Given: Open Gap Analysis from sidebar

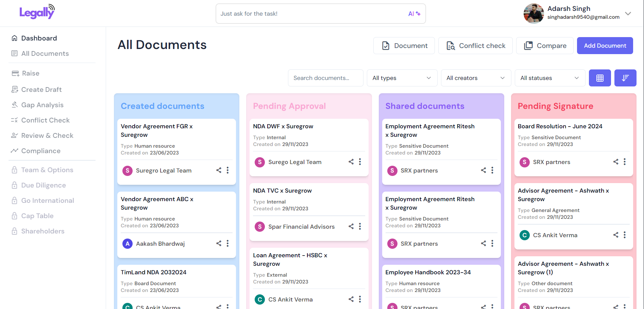Looking at the screenshot, I should point(42,105).
